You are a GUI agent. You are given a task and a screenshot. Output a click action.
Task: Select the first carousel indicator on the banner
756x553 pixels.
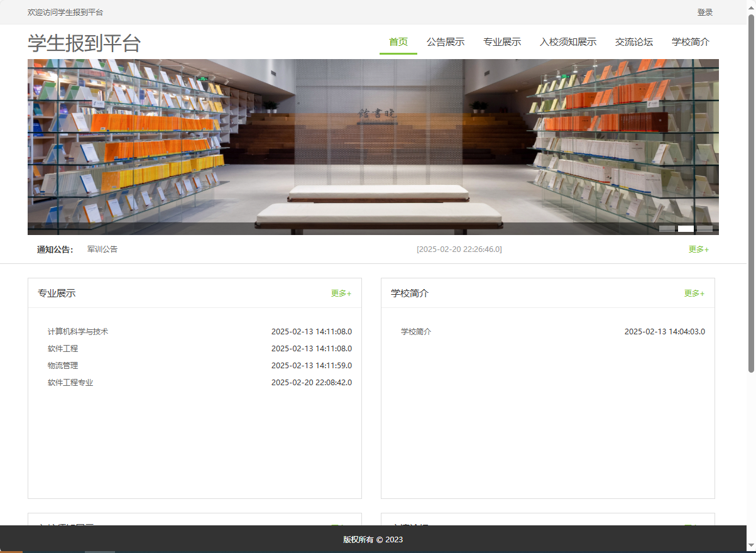click(x=668, y=229)
